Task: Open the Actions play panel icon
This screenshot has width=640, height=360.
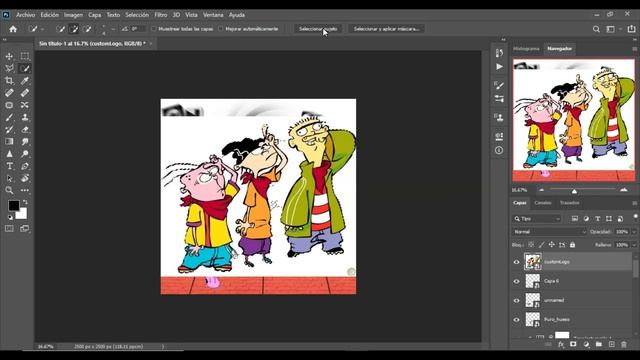Action: pos(499,67)
